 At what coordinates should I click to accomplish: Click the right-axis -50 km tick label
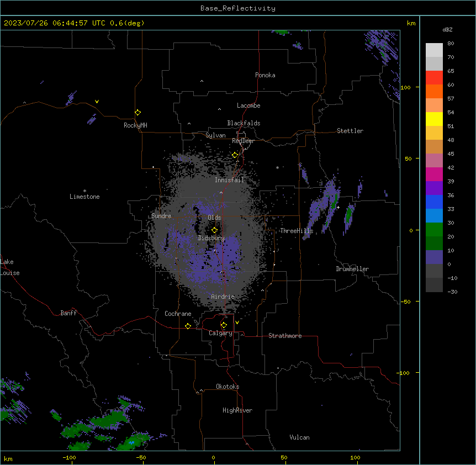[x=405, y=302]
